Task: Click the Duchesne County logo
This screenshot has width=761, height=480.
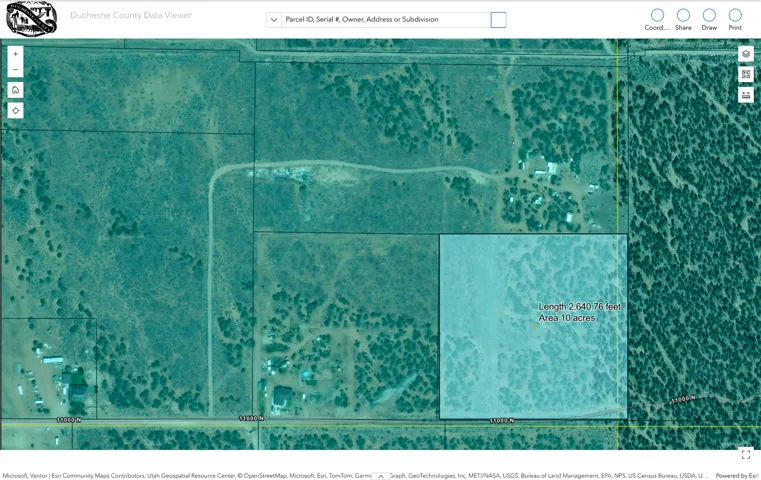Action: [32, 18]
